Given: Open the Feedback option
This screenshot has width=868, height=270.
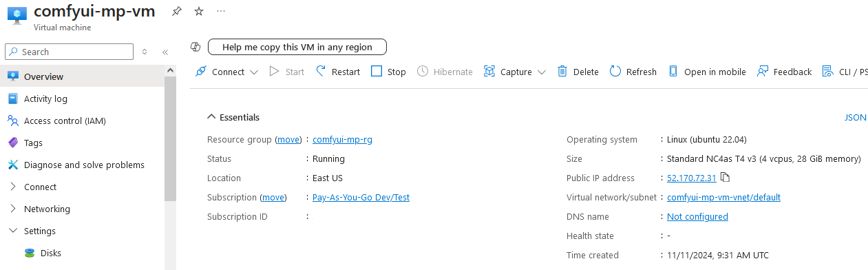Looking at the screenshot, I should point(785,72).
